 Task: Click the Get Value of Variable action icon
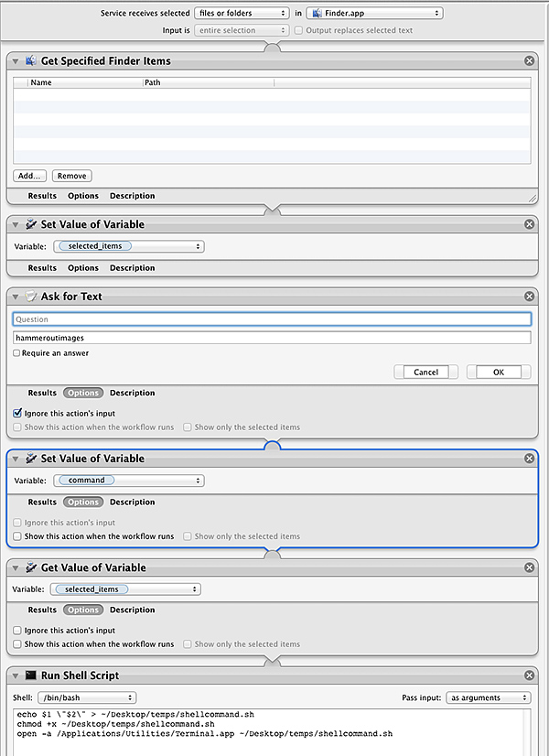point(31,567)
